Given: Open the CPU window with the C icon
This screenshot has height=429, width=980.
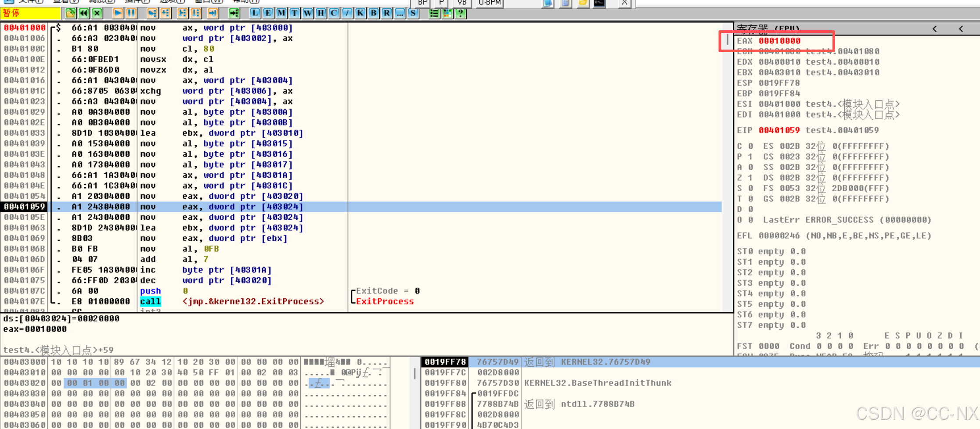Looking at the screenshot, I should click(x=334, y=13).
